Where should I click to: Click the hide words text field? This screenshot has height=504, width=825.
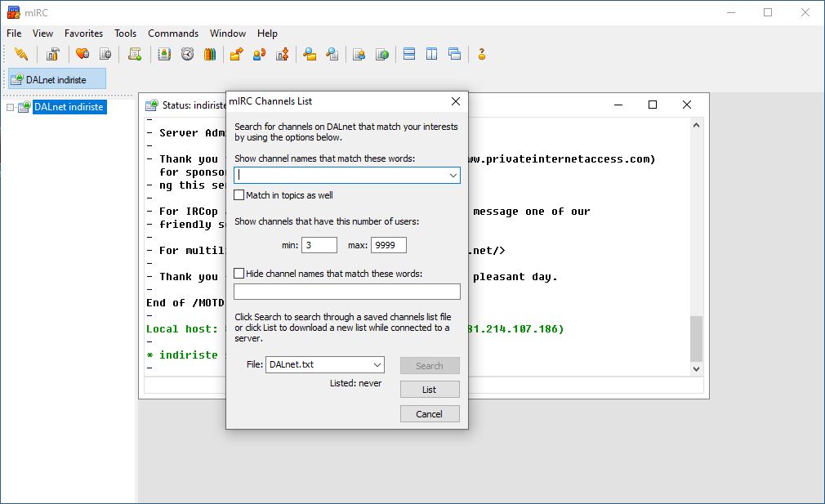(x=346, y=292)
